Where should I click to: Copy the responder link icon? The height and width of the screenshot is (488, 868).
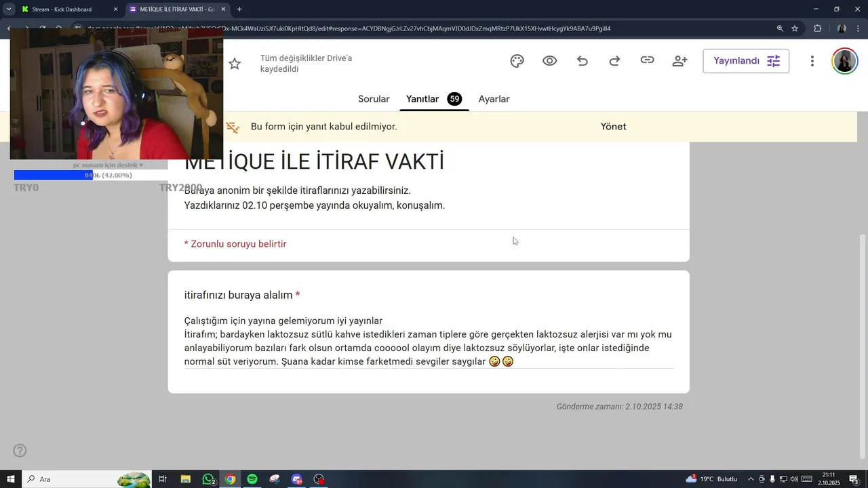coord(648,60)
